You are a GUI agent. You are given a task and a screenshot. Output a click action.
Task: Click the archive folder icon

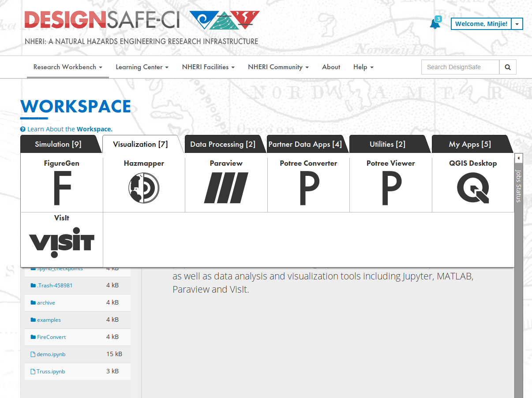(33, 303)
